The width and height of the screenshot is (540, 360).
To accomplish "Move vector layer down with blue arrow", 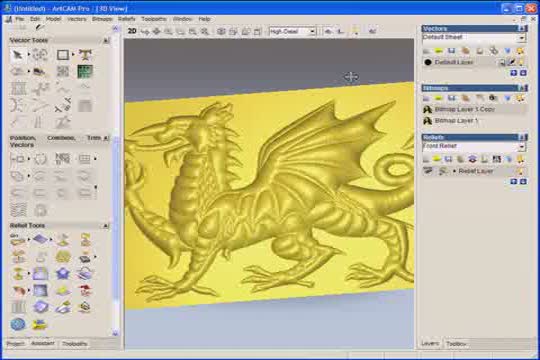I will (x=523, y=73).
